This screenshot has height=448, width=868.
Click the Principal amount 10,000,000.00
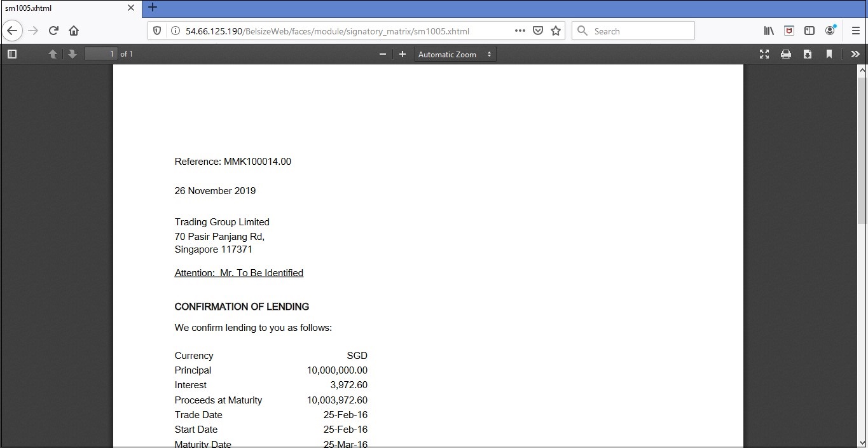(337, 370)
